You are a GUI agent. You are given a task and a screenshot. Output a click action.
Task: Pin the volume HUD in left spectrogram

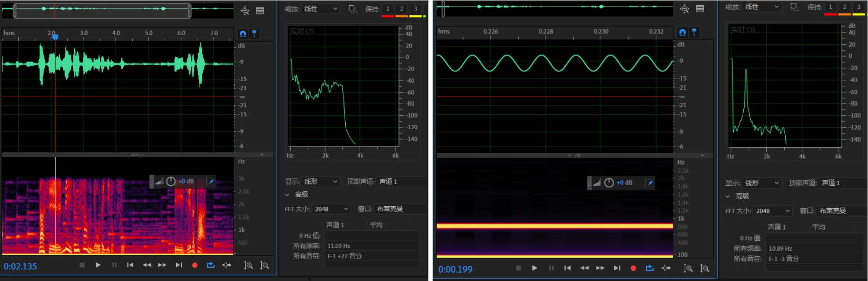pos(211,181)
